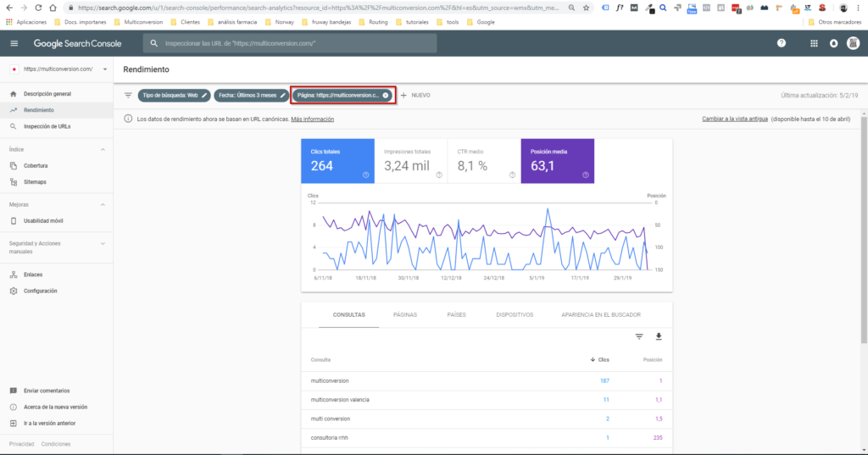Viewport: 868px width, 455px height.
Task: Open the Multiconversion bookmarks folder
Action: click(x=138, y=22)
